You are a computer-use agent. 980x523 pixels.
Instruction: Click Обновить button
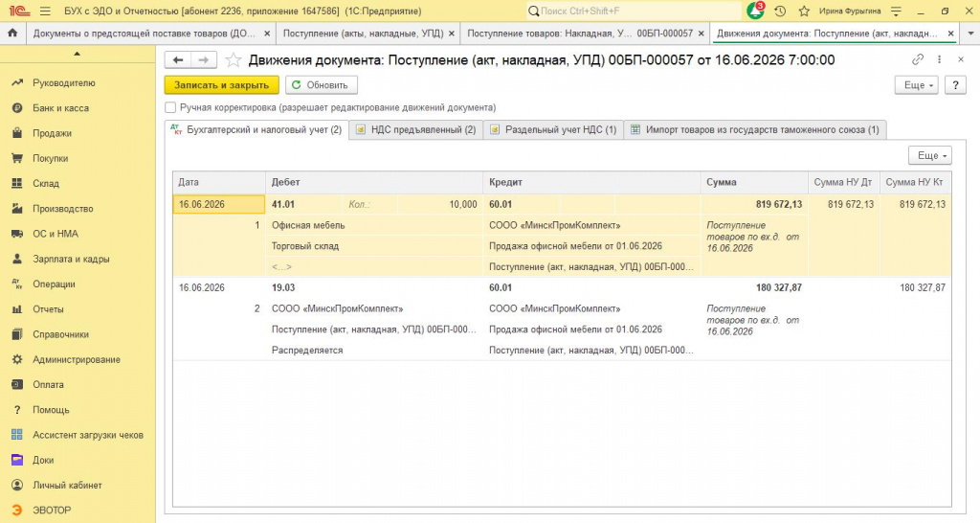click(x=322, y=85)
